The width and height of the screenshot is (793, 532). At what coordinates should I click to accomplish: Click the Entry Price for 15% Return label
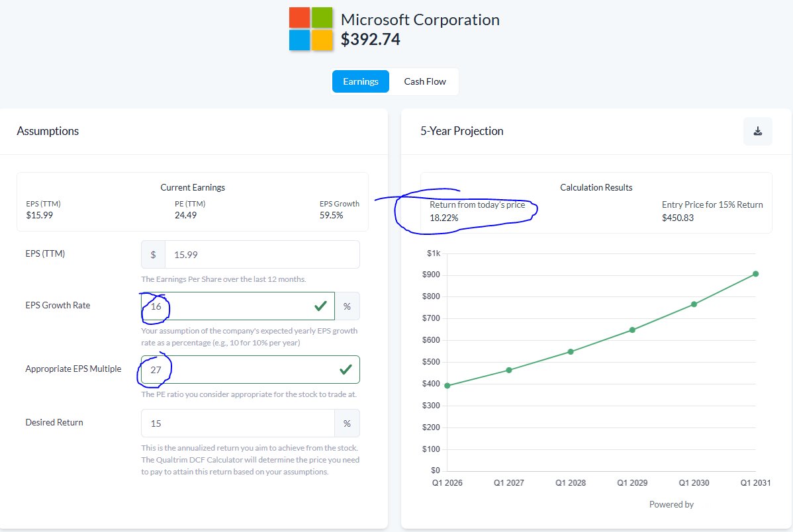[x=712, y=205]
